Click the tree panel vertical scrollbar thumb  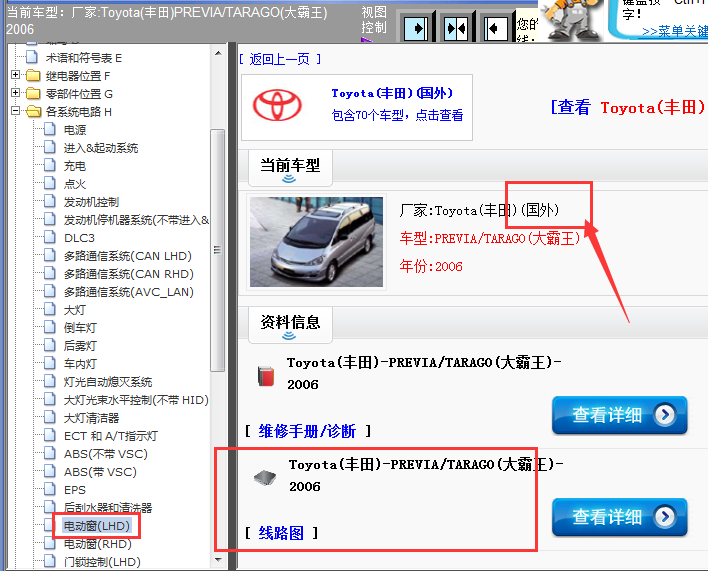point(218,250)
